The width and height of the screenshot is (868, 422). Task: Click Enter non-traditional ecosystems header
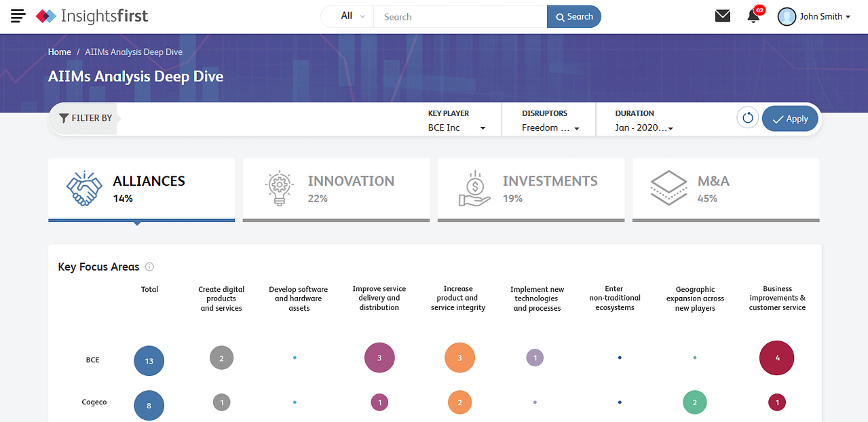614,298
